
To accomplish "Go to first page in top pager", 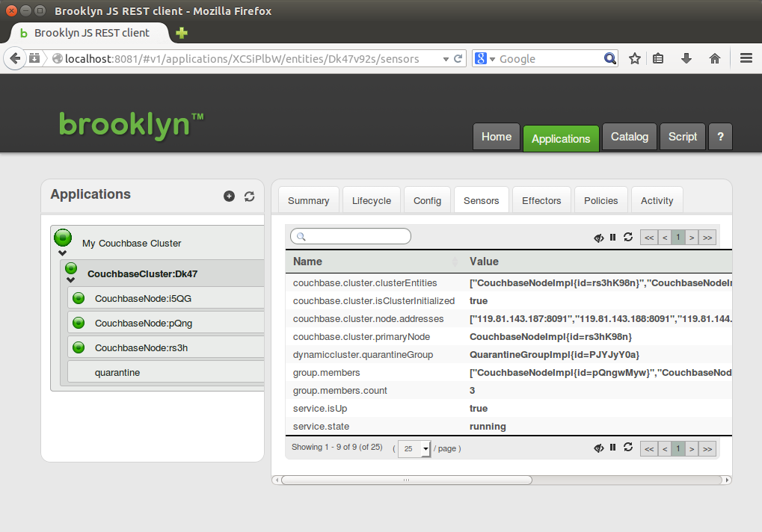I will pos(649,238).
